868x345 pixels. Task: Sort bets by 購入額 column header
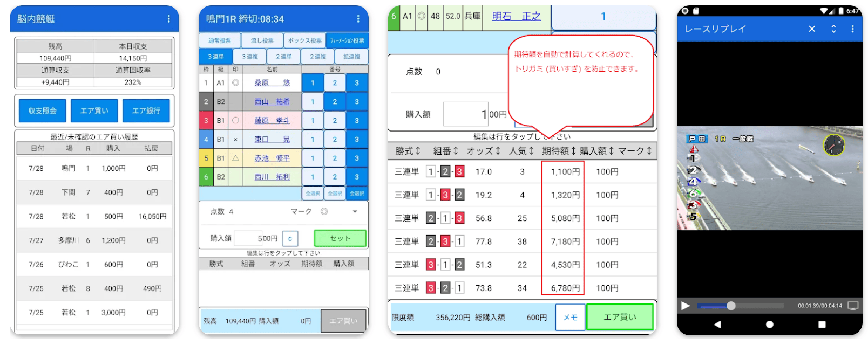pyautogui.click(x=597, y=151)
